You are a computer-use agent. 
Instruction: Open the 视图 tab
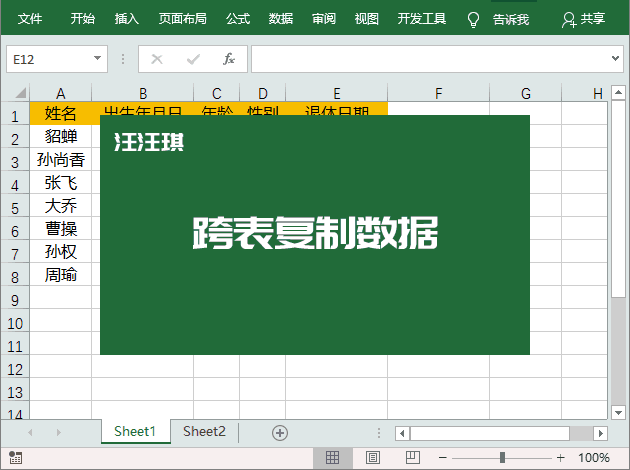[366, 18]
